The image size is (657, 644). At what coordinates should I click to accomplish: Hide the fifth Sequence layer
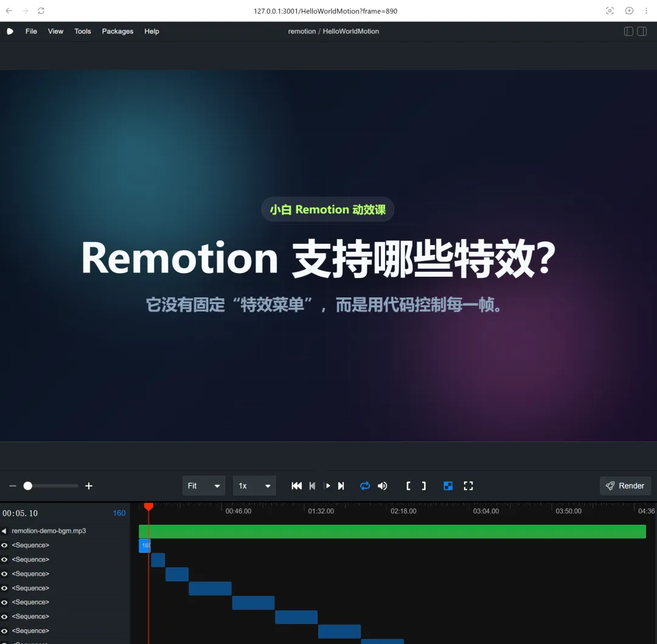coord(4,602)
